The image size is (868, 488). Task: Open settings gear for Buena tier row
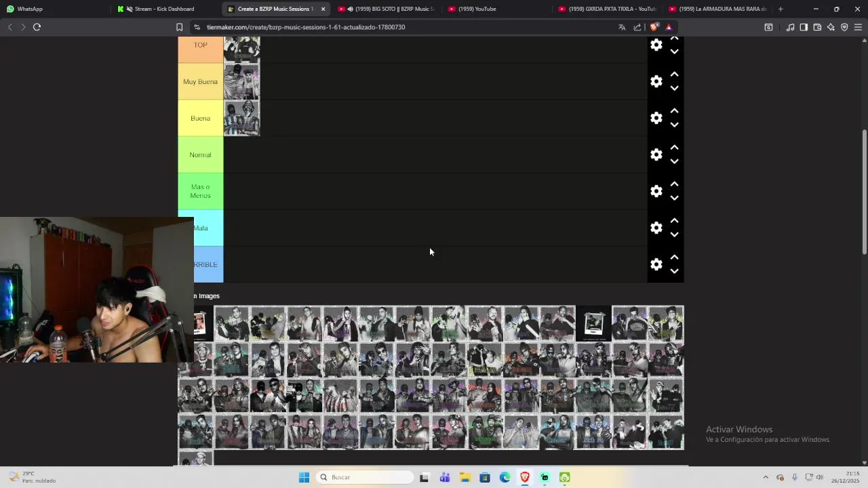(x=656, y=118)
